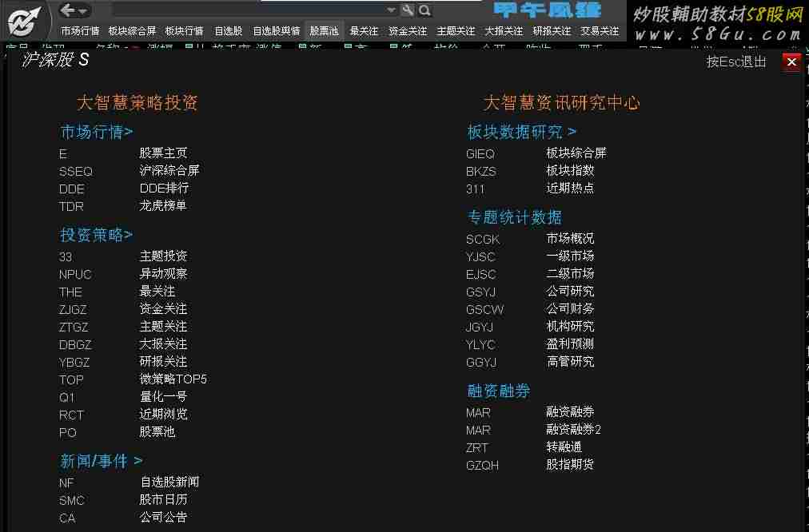
Task: Expand the top input box dropdown arrow
Action: (x=391, y=10)
